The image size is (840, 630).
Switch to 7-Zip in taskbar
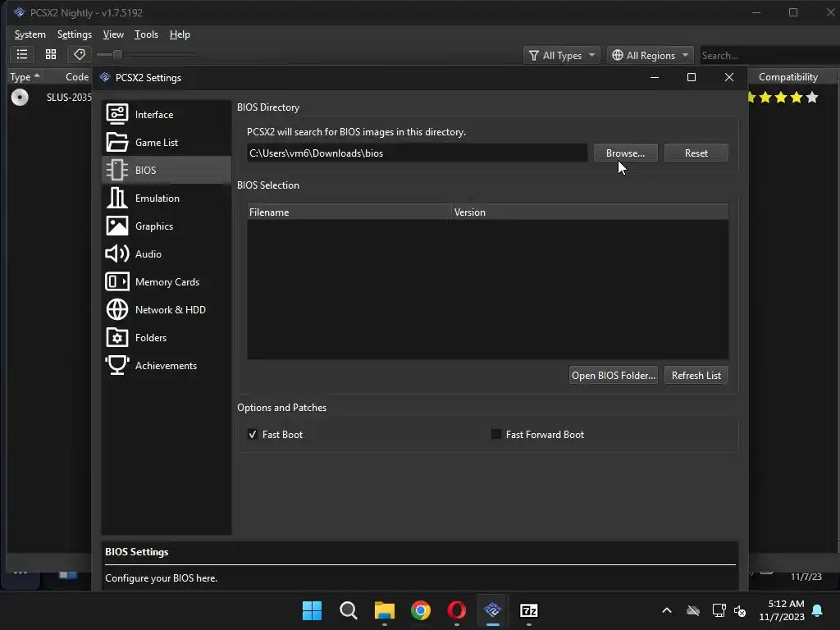coord(529,610)
